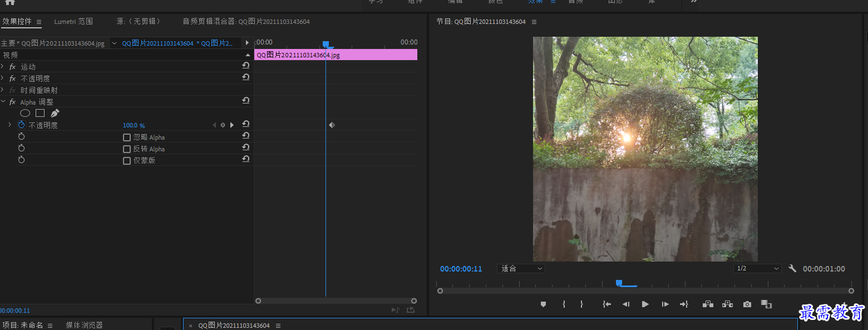Enable 反转 Alpha checkbox
Image resolution: width=868 pixels, height=330 pixels.
127,149
